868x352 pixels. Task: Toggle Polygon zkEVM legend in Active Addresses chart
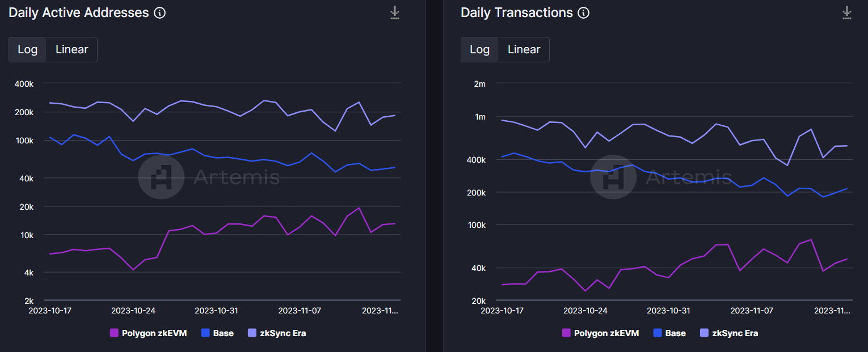(x=148, y=333)
